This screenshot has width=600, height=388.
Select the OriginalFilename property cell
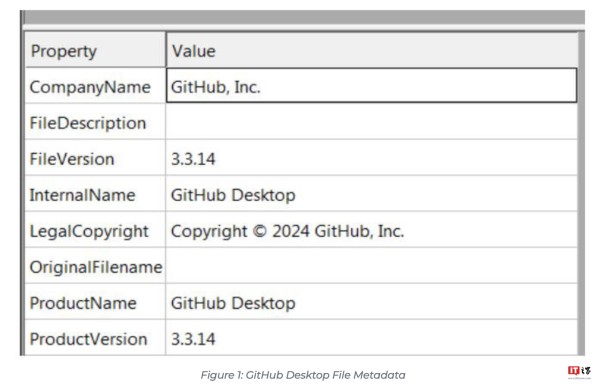(95, 266)
